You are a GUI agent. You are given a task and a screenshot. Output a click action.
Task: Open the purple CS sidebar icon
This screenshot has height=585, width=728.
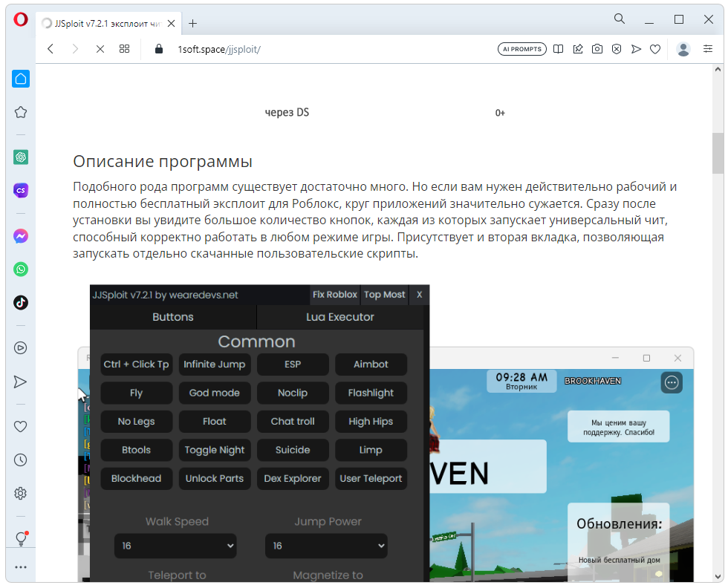click(21, 190)
